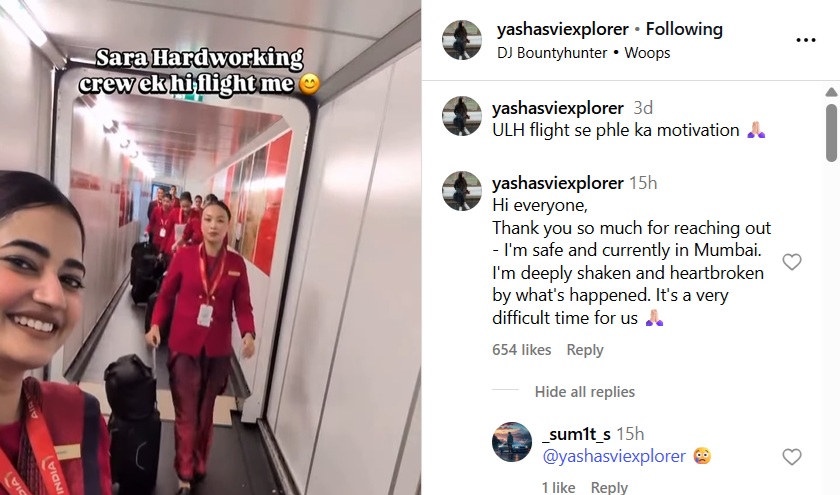840x495 pixels.
Task: Click avatar beside 'Hi everyone' comment
Action: click(x=462, y=191)
